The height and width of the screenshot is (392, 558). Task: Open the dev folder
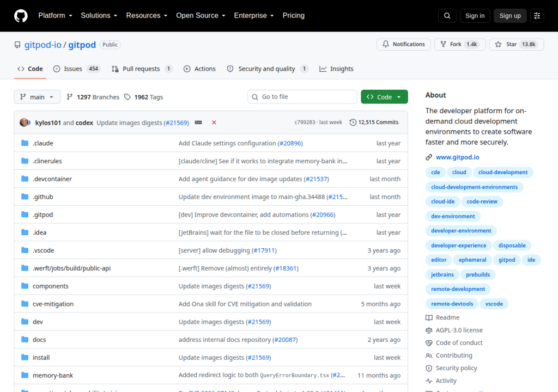pos(38,322)
